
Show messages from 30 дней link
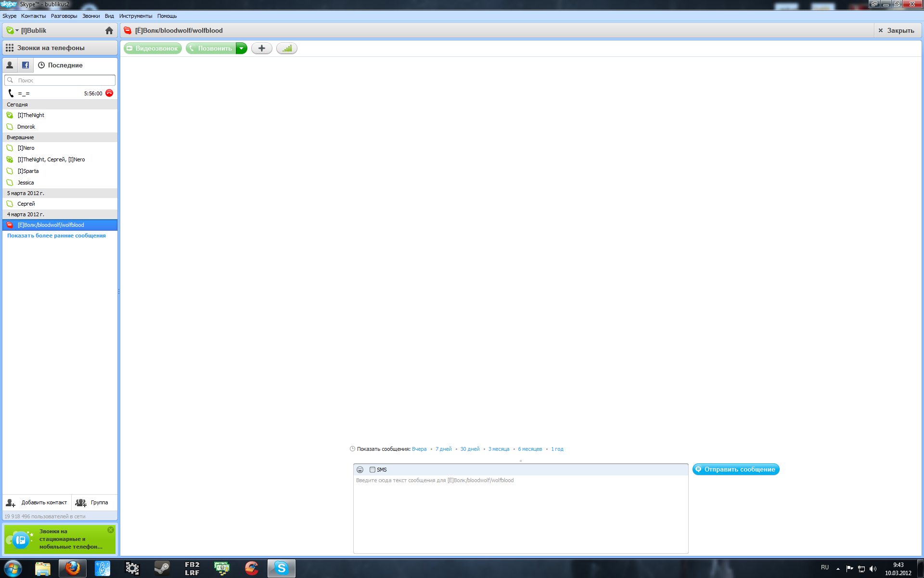pos(470,449)
